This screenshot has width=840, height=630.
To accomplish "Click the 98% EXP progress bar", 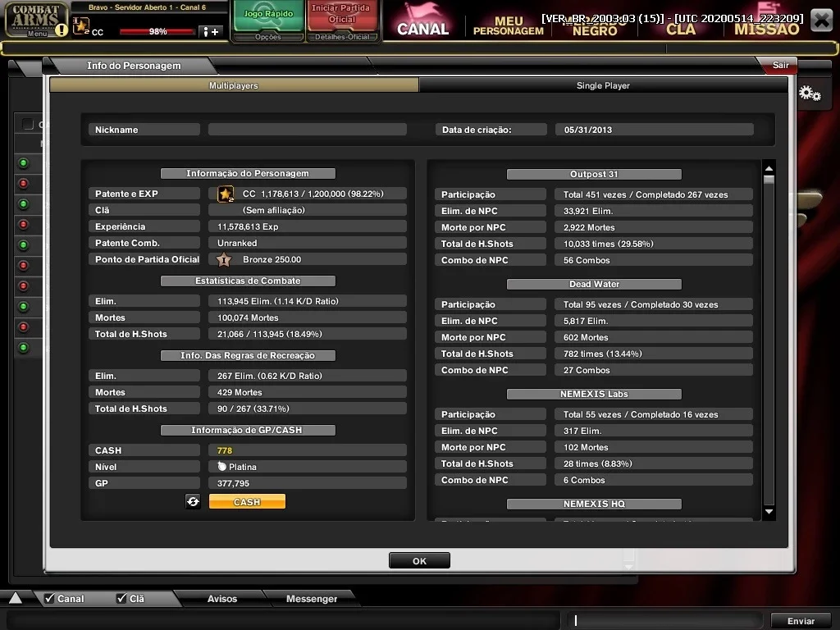I will tap(157, 32).
